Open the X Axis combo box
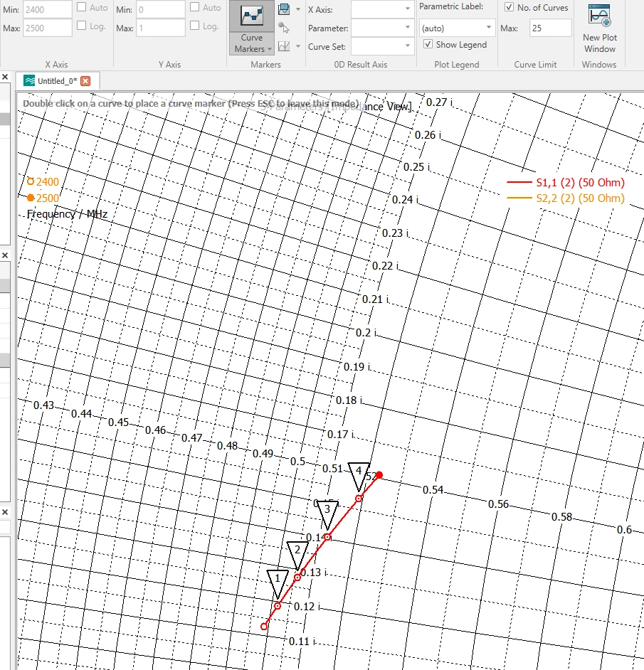This screenshot has width=644, height=670. (382, 9)
